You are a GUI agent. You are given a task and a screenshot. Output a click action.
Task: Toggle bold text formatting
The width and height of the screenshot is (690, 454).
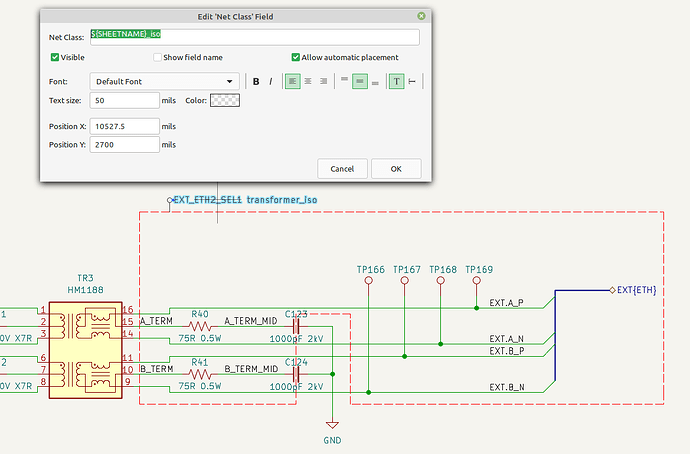coord(256,81)
